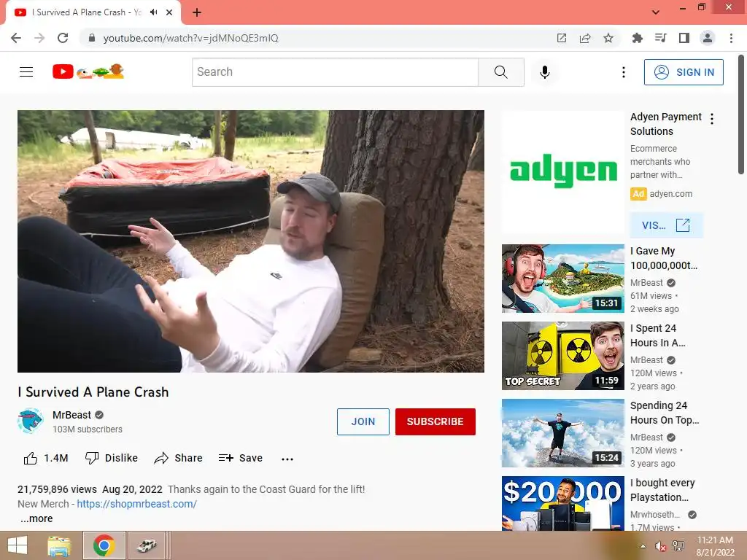Click the muted volume tray icon
747x560 pixels.
(660, 546)
